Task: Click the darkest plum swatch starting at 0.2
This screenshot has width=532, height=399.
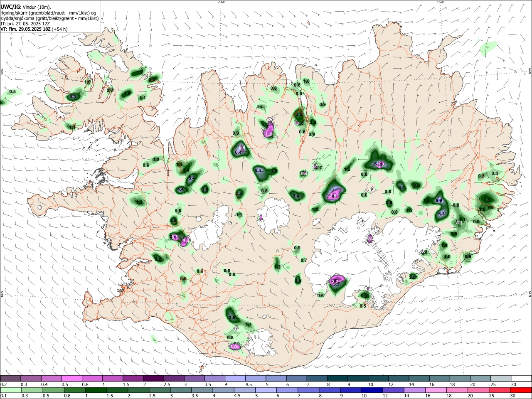Action: [10, 378]
